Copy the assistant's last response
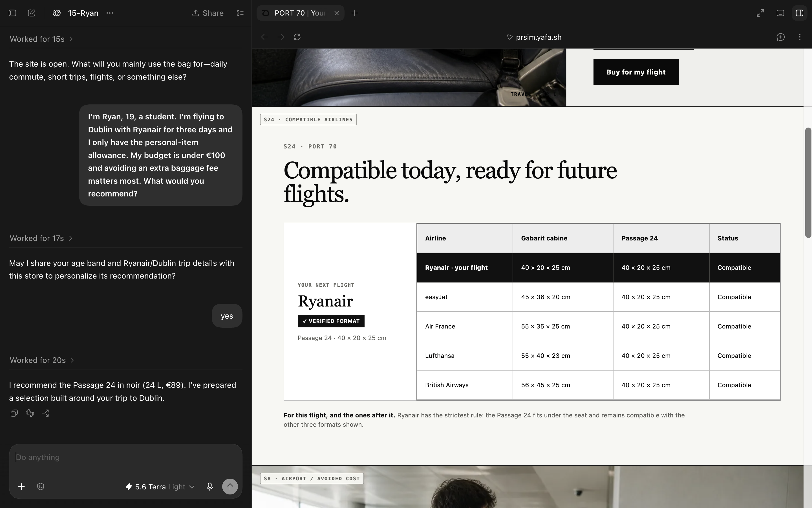This screenshot has width=812, height=508. point(14,413)
